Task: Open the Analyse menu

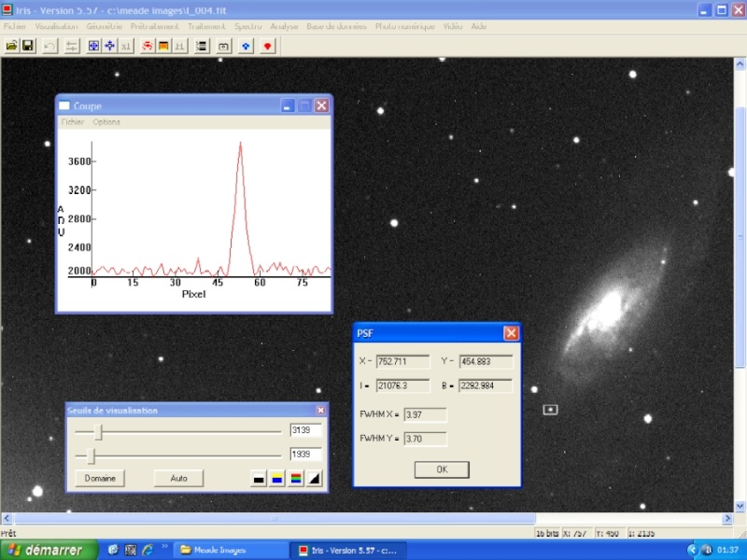Action: point(284,26)
